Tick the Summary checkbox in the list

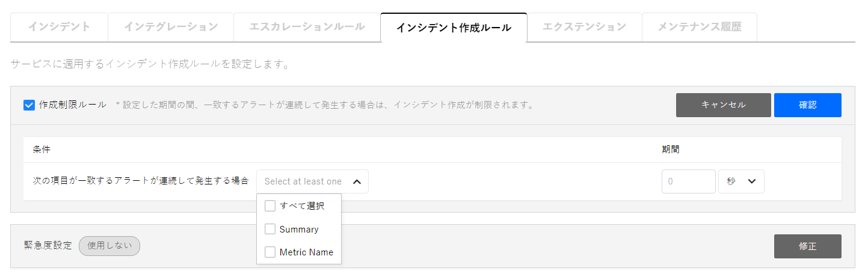tap(270, 229)
